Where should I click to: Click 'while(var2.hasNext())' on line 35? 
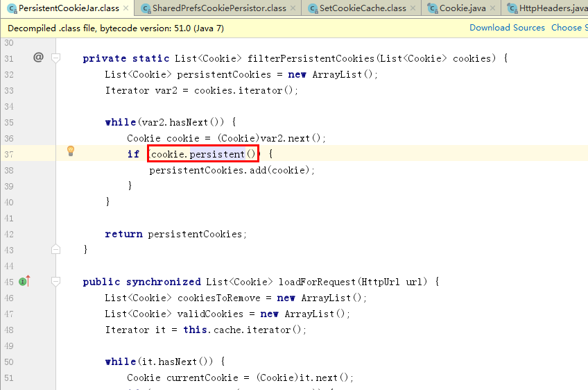click(x=165, y=122)
